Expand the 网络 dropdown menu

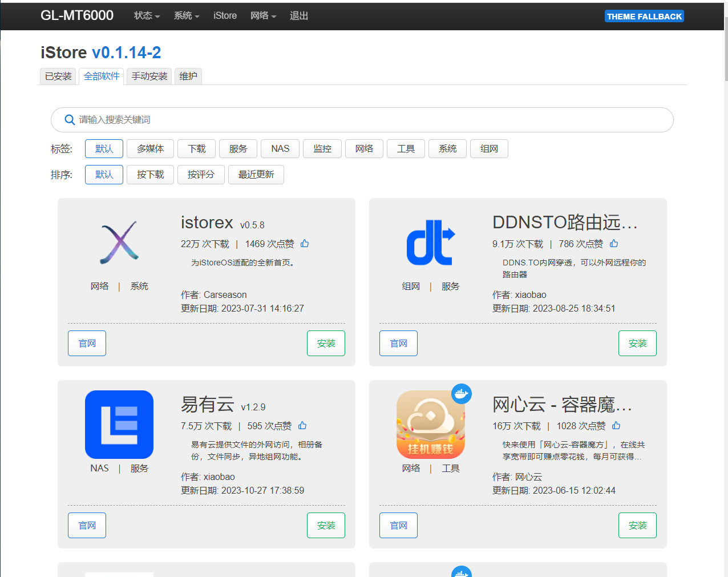click(263, 16)
